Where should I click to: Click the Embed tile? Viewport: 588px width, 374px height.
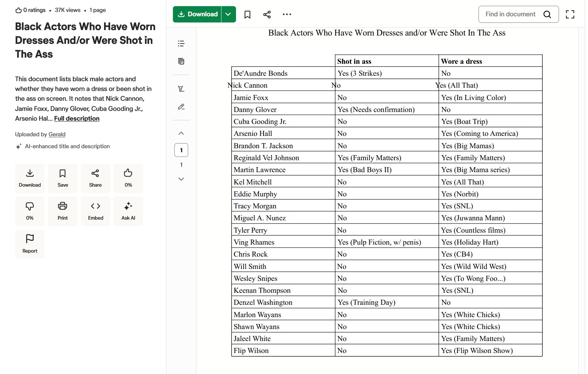click(x=95, y=211)
